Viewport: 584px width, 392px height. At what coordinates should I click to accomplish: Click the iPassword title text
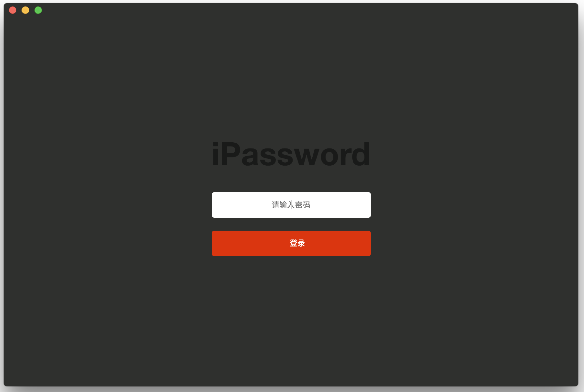click(x=291, y=154)
